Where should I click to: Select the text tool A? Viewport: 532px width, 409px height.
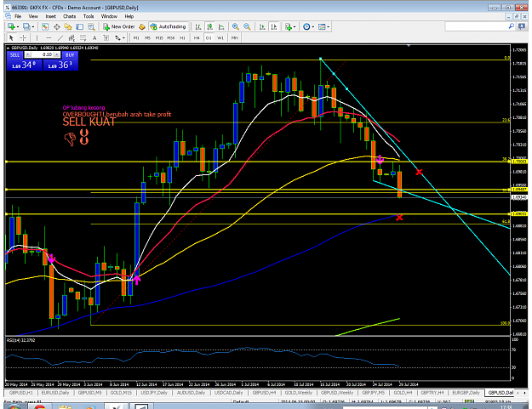[x=94, y=38]
